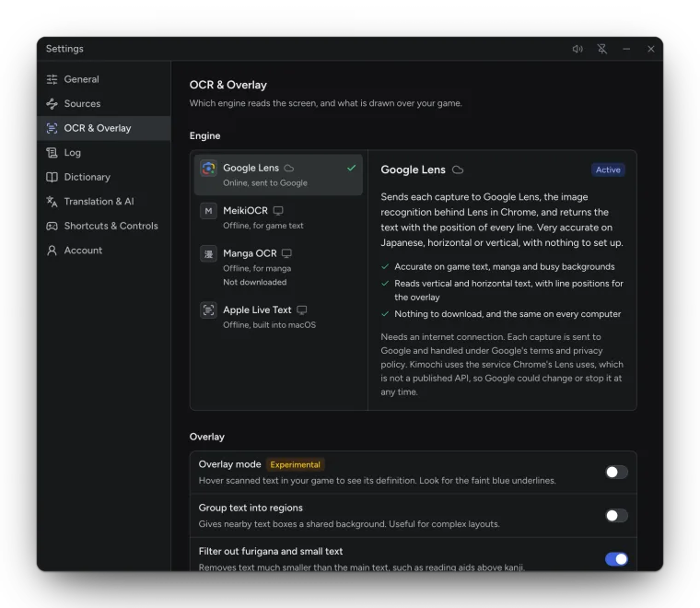Click the cloud icon beside Google Lens list entry

coord(289,169)
